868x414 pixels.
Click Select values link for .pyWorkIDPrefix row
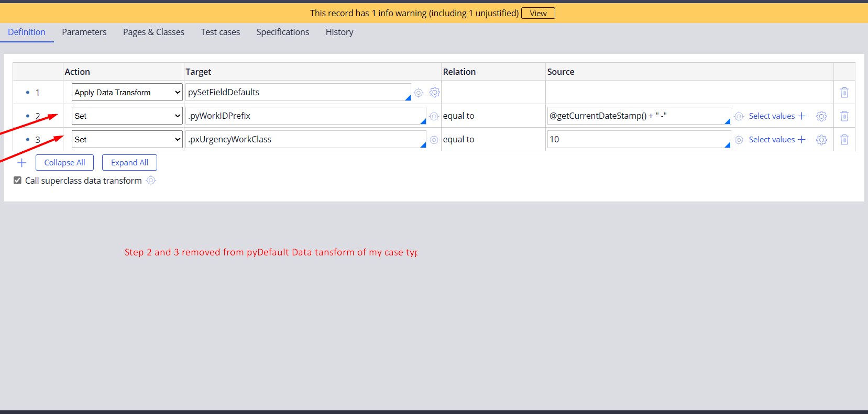coord(777,116)
